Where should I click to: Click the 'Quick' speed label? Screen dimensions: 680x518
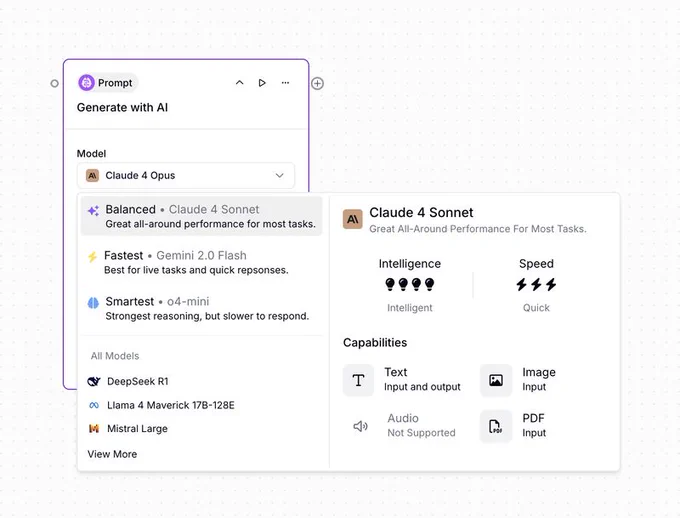(536, 308)
